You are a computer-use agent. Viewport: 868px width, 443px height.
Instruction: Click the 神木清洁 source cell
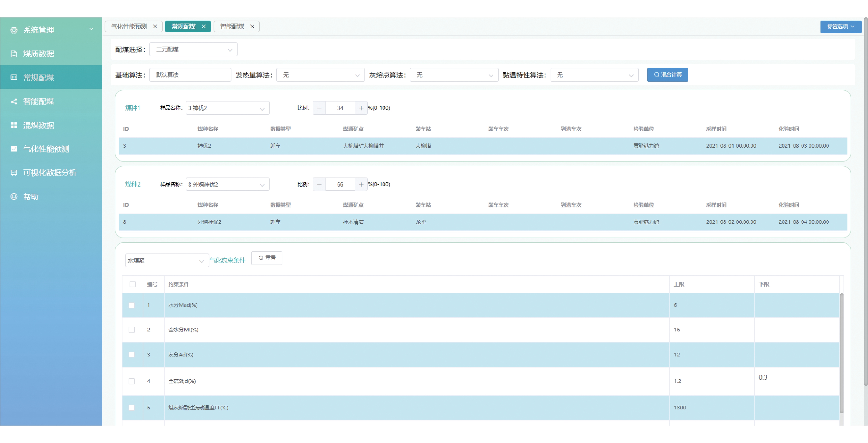pyautogui.click(x=353, y=222)
